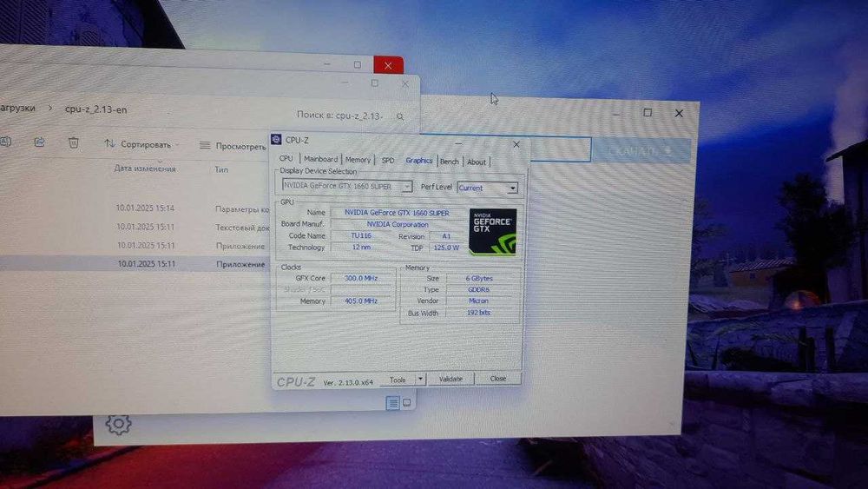Click the Tools button in CPU-Z
This screenshot has width=868, height=489.
398,380
